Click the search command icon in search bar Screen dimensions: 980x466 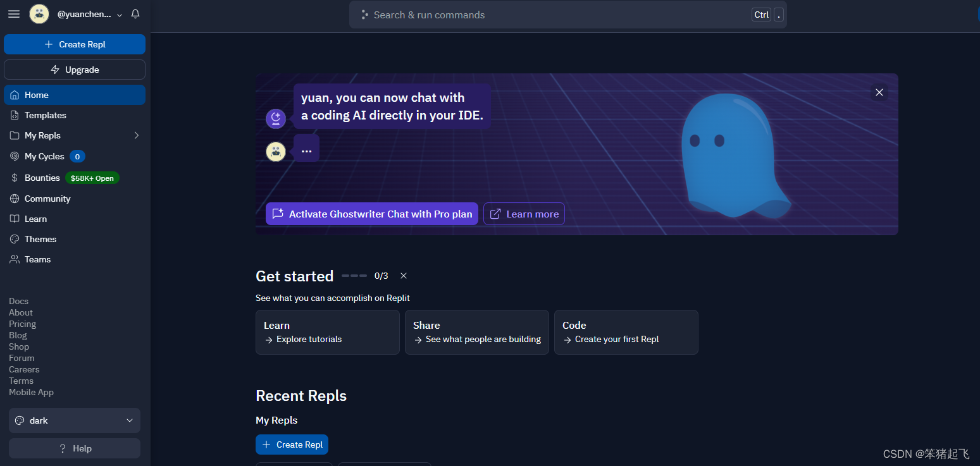click(x=364, y=15)
